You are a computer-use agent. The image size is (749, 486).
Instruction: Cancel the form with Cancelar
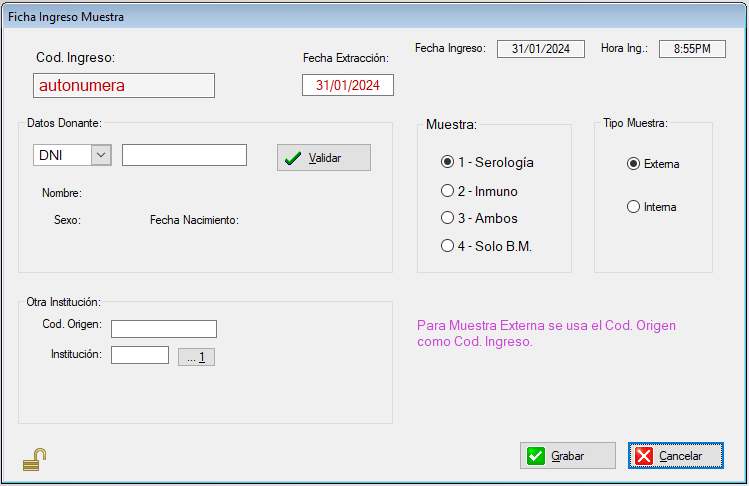676,456
